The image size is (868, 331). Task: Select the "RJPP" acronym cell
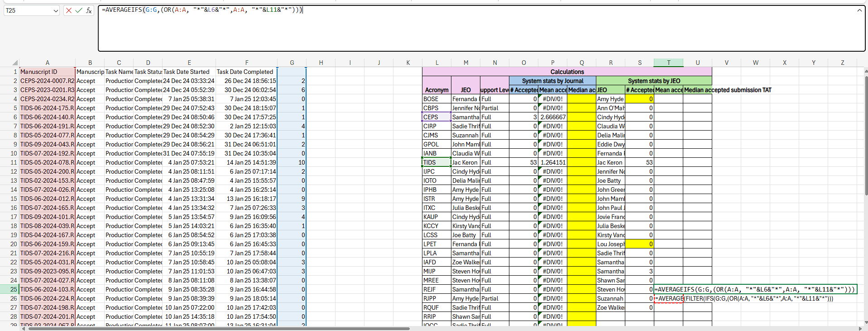pyautogui.click(x=436, y=298)
